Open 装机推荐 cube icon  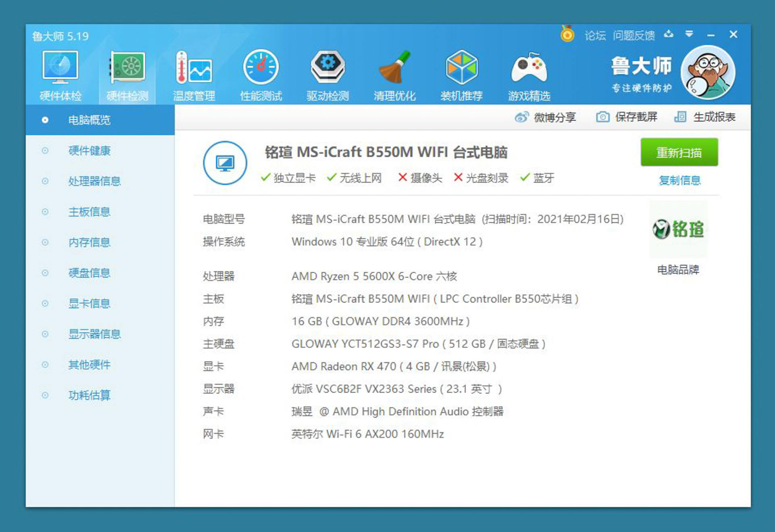[461, 67]
